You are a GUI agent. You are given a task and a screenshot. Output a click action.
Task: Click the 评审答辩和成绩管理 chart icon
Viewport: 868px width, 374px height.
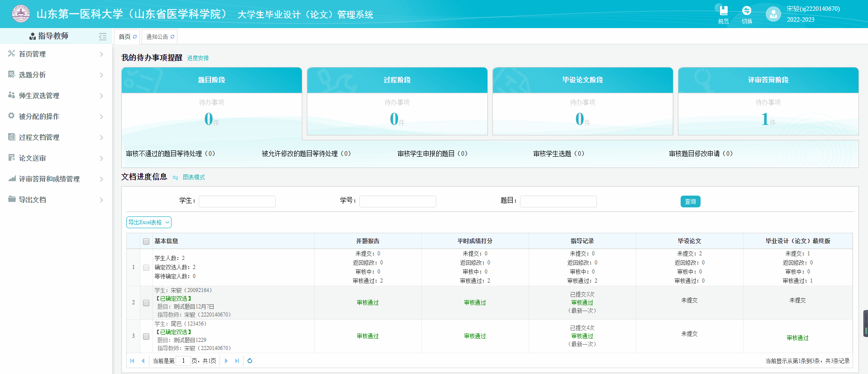coord(12,178)
